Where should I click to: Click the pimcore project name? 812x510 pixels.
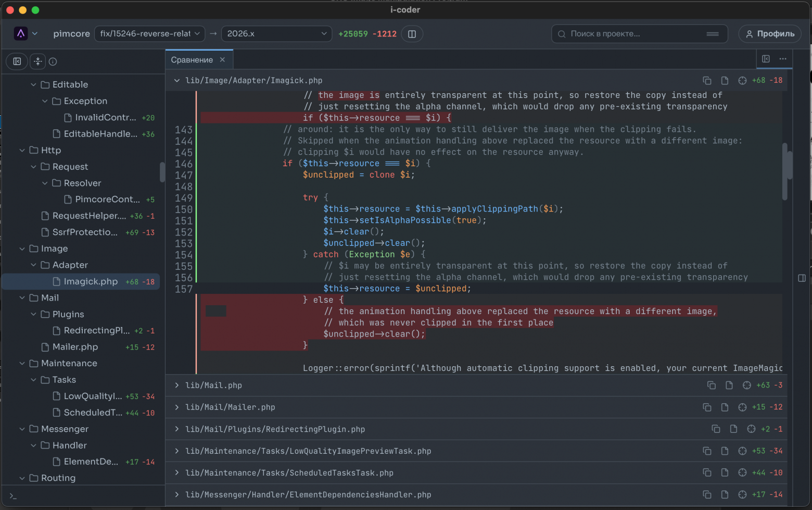point(71,34)
